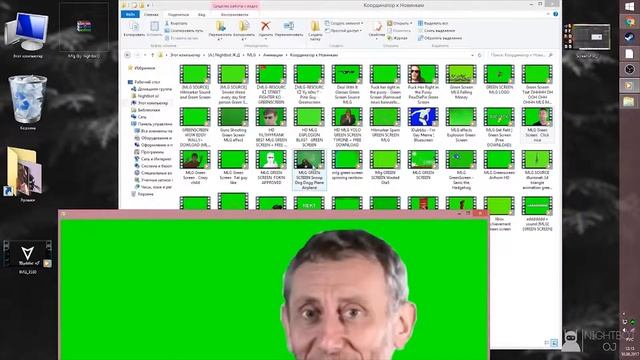
Task: Open This PC (Этот компьютер) desktop icon
Action: click(27, 35)
